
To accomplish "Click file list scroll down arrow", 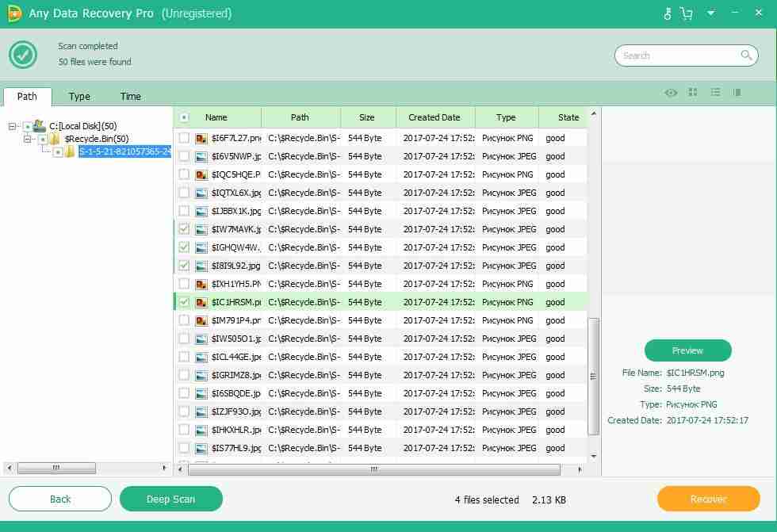I will (x=593, y=456).
